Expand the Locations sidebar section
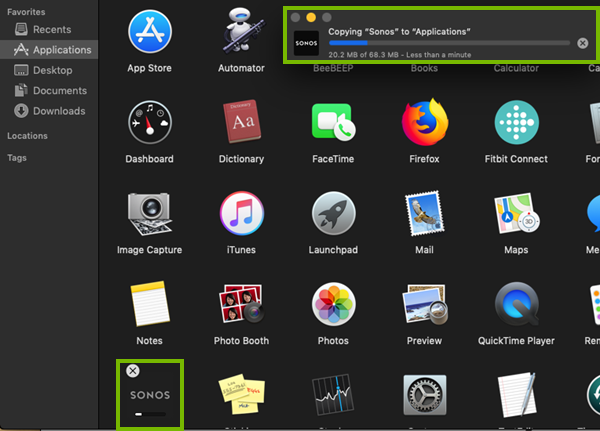600x431 pixels. tap(28, 136)
